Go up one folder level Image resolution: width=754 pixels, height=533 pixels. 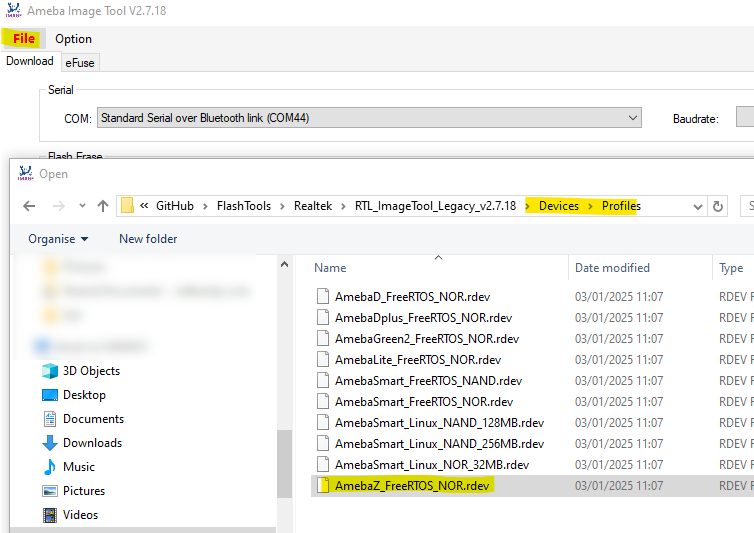pyautogui.click(x=102, y=206)
